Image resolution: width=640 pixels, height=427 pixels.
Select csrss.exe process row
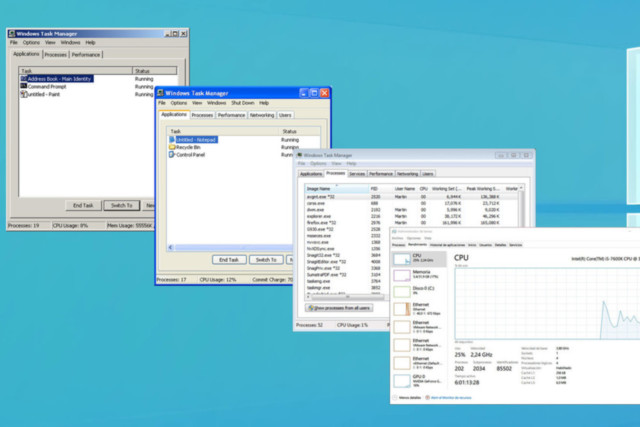tap(411, 203)
